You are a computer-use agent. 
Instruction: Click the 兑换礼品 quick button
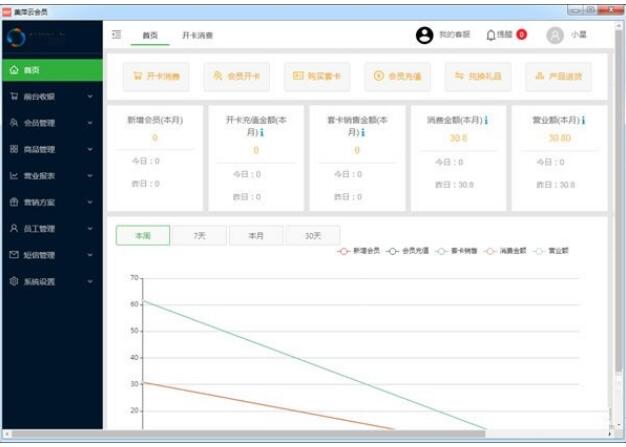478,76
